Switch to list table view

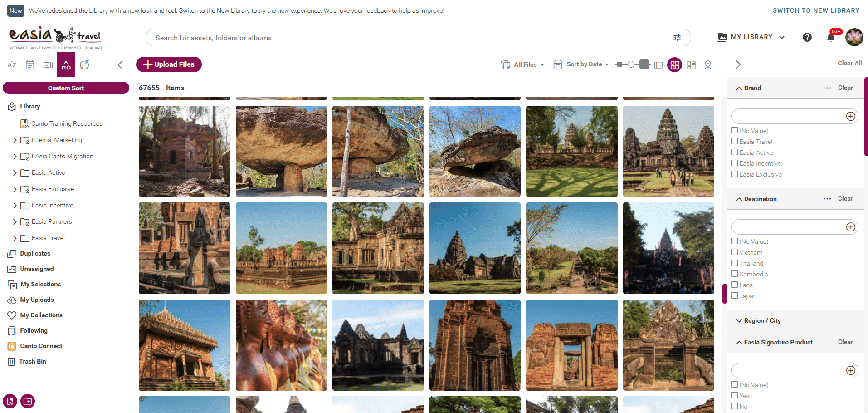point(658,65)
